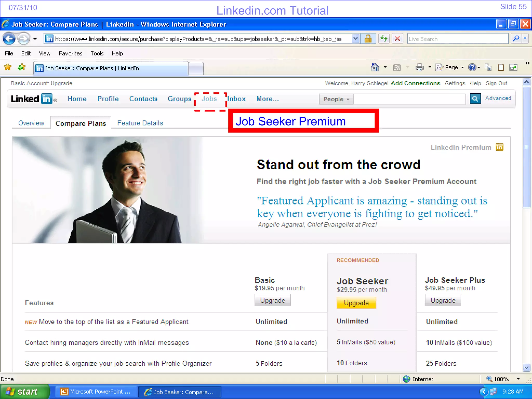Screen dimensions: 532x399
Task: Expand hidden system tray icons arrow
Action: (x=483, y=391)
